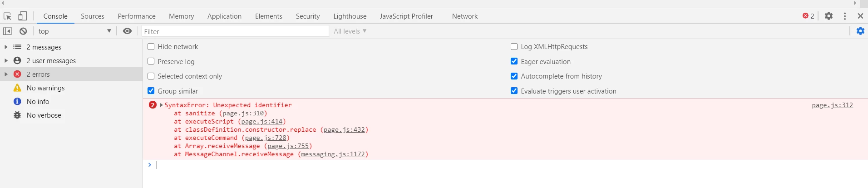Toggle the device toolbar icon
The width and height of the screenshot is (868, 188).
coord(22,16)
